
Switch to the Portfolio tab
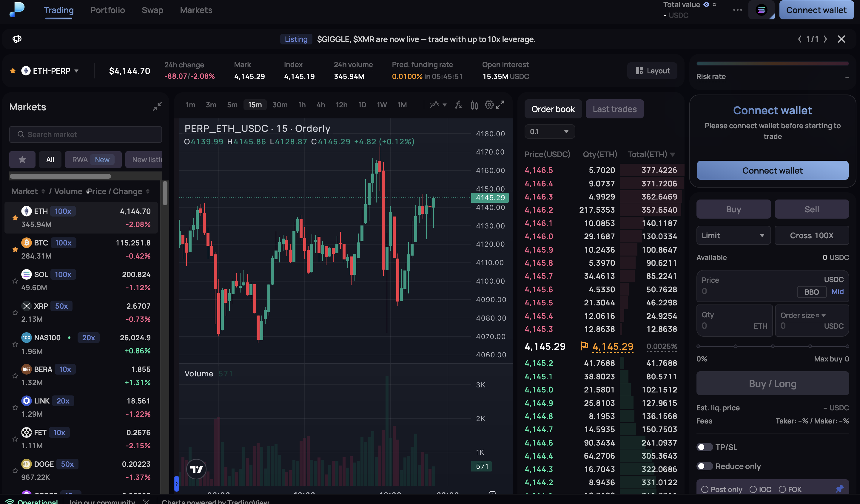(x=107, y=10)
